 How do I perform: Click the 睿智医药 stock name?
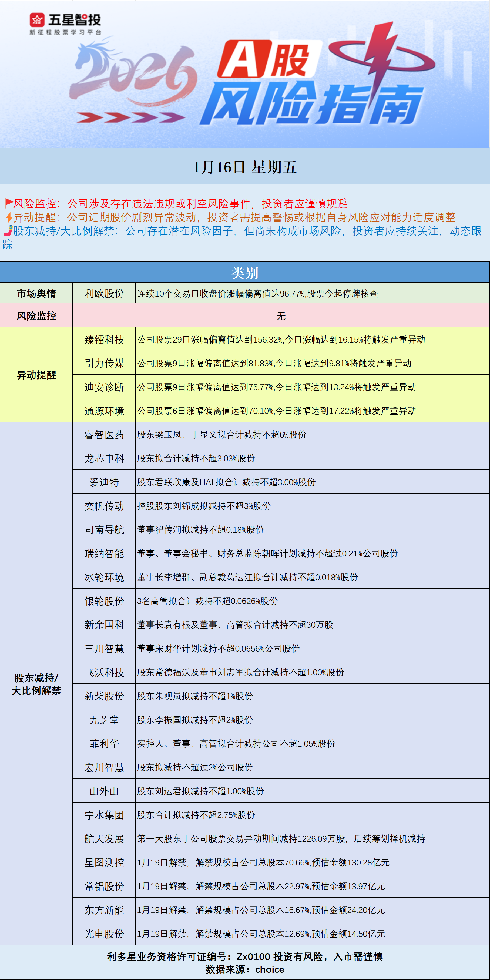coord(104,435)
